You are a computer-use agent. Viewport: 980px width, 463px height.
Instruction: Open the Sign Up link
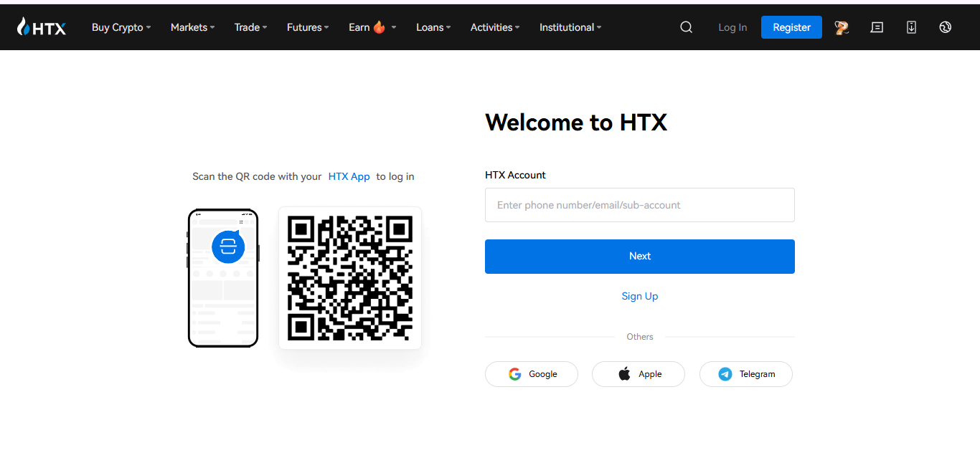[639, 296]
